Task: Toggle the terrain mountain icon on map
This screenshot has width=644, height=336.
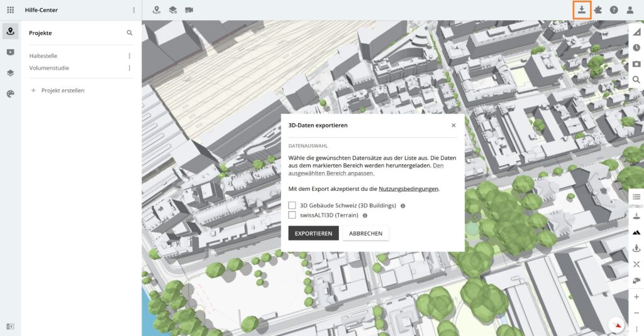Action: tap(636, 232)
